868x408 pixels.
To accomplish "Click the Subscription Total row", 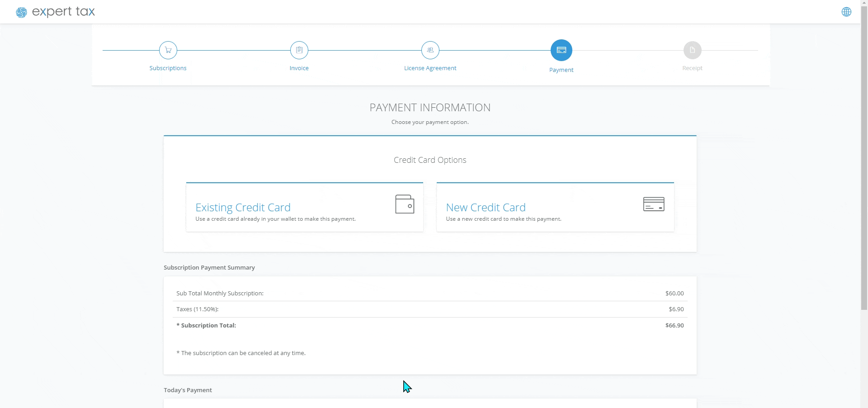I will point(429,325).
